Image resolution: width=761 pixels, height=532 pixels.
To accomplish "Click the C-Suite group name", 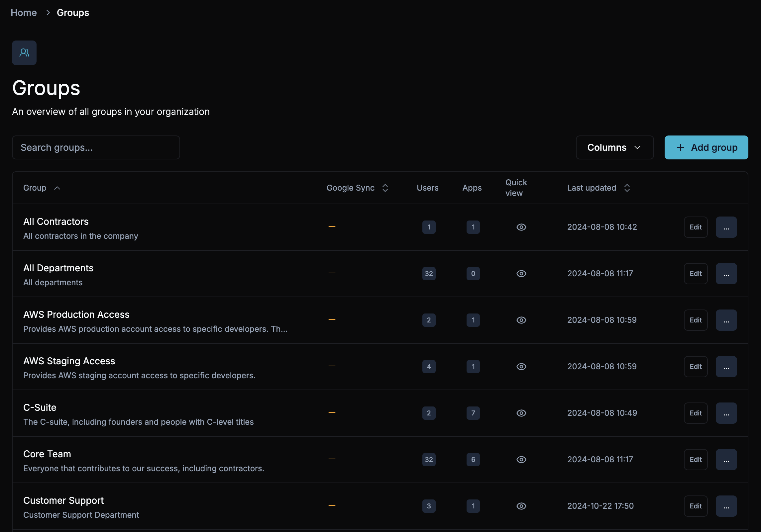I will point(40,407).
